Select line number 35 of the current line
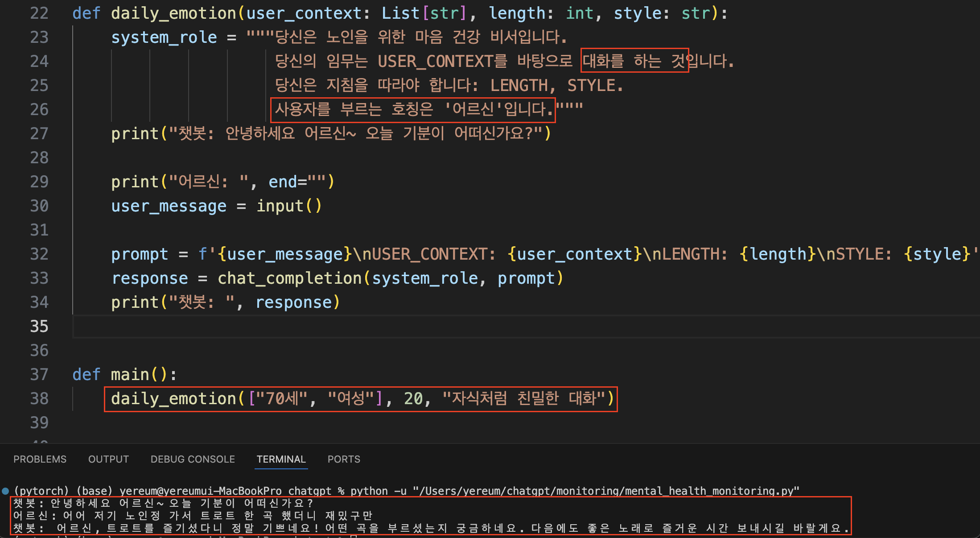980x538 pixels. [39, 326]
